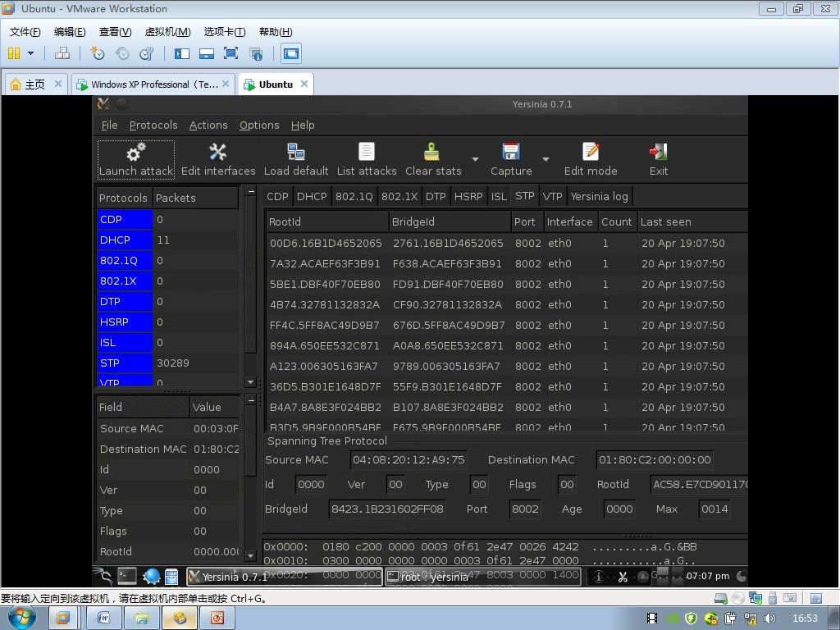Open the Protocols menu in Yersinia
This screenshot has height=630, width=840.
tap(153, 125)
